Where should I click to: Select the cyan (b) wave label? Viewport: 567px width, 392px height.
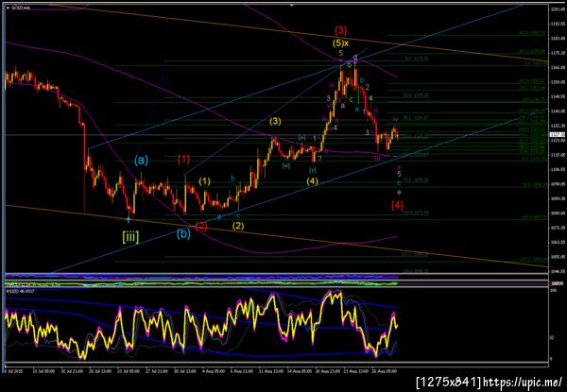pos(183,234)
